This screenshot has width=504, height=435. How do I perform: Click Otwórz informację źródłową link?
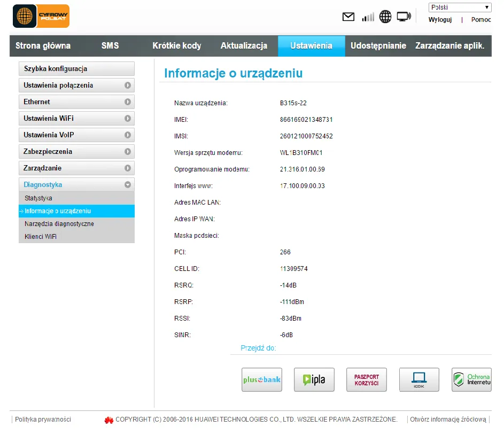[x=448, y=420]
